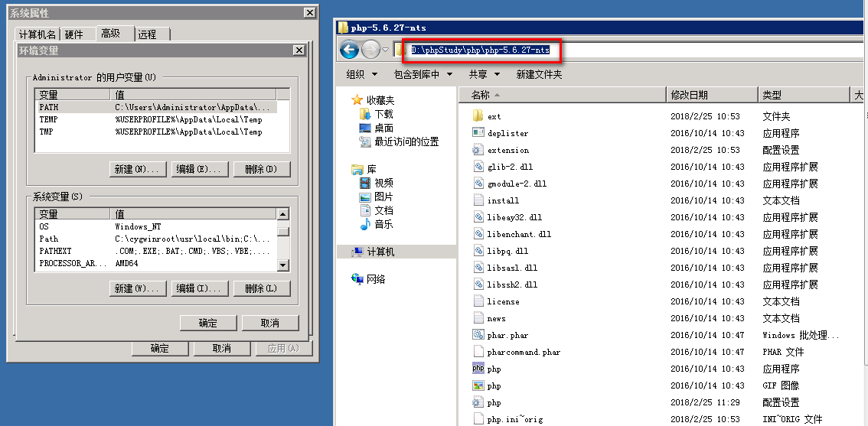Sort files by 类型 column header

click(803, 95)
